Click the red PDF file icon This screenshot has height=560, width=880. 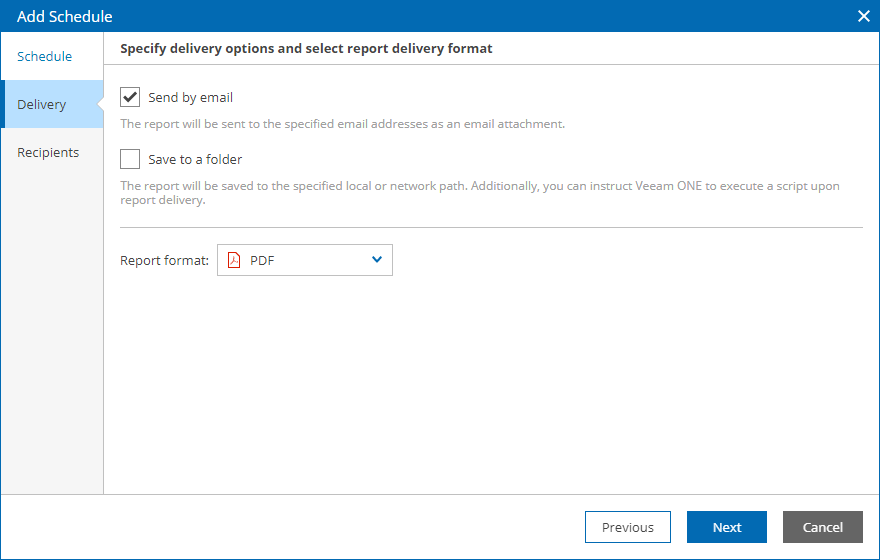234,260
